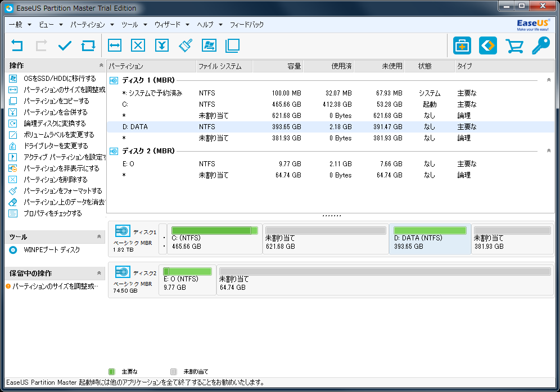Open the ウィザード menu
Screen dimensions: 560x392
pos(172,25)
